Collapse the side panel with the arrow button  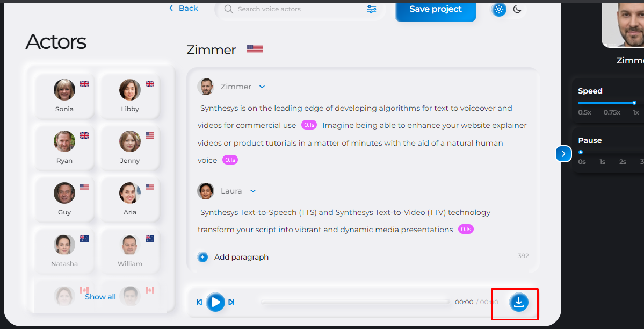point(563,154)
